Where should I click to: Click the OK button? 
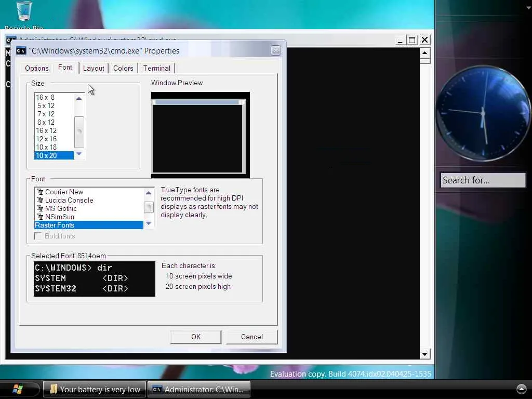196,337
